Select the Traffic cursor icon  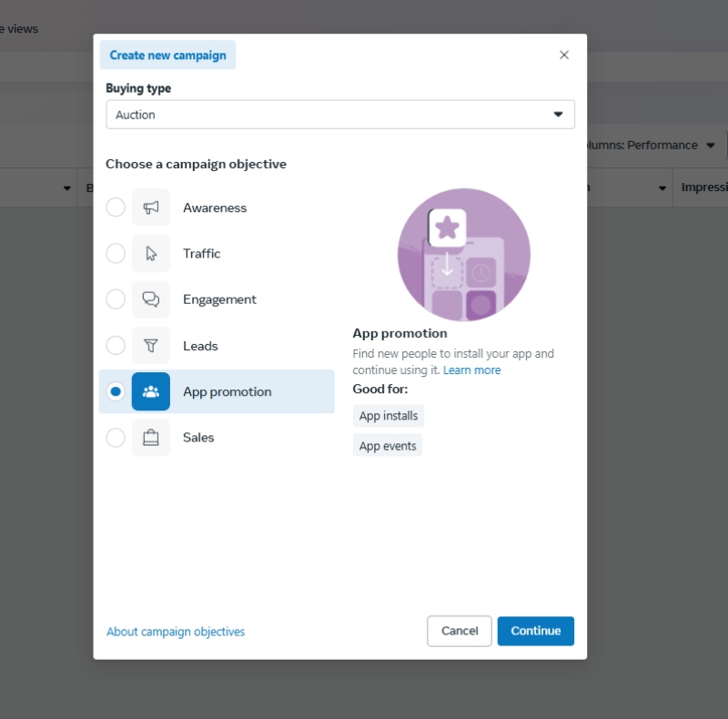(150, 254)
